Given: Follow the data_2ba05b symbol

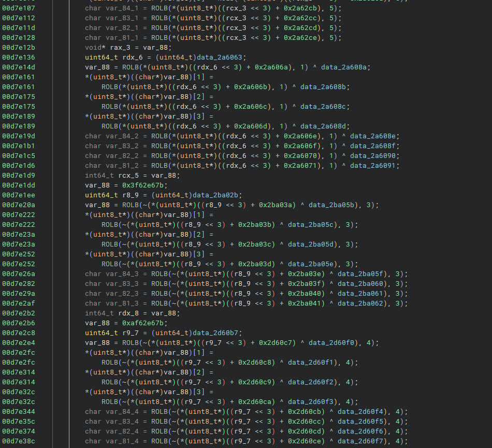Looking at the screenshot, I should point(331,205).
